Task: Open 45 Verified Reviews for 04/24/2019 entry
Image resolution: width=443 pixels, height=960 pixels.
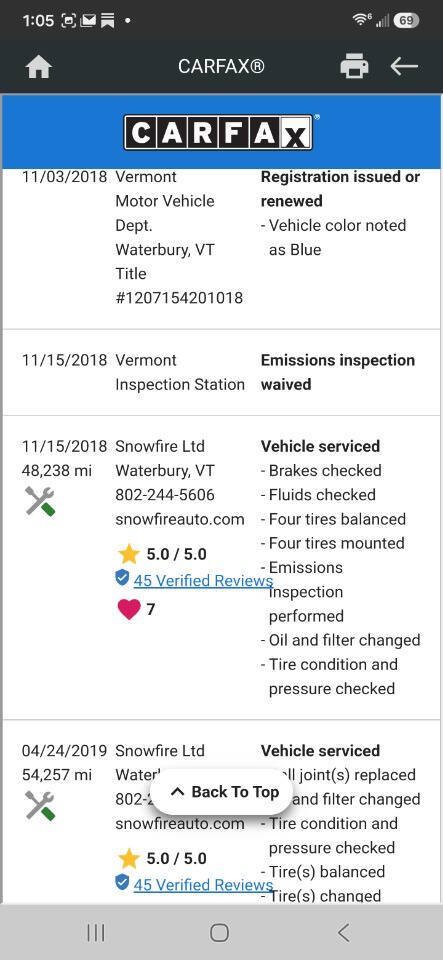Action: pos(203,885)
